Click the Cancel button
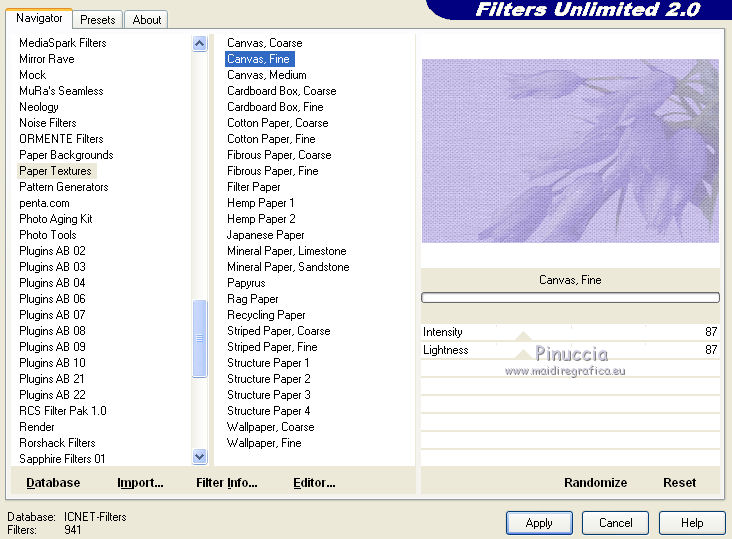Viewport: 732px width, 539px height. 615,523
